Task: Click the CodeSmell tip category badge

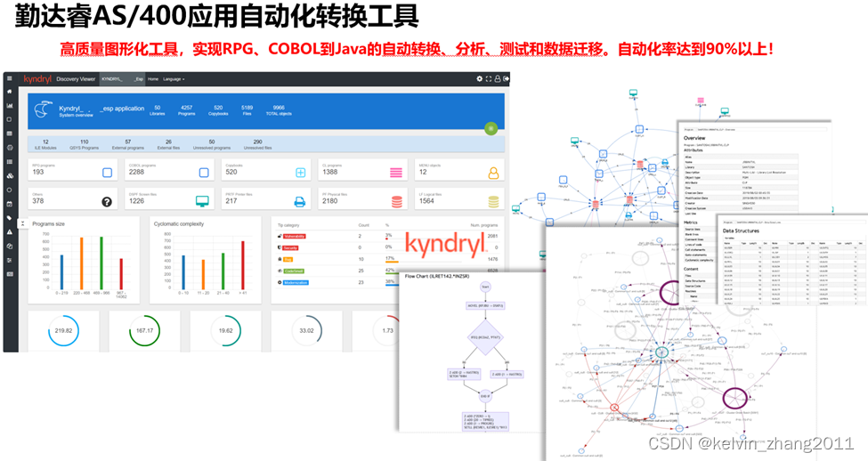Action: point(294,271)
